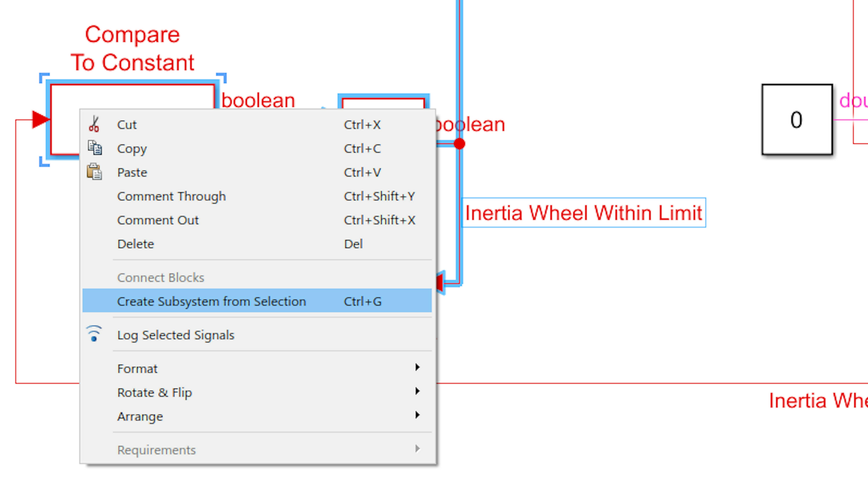Viewport: 868px width, 488px height.
Task: Select Comment Through menu entry
Action: (x=257, y=196)
